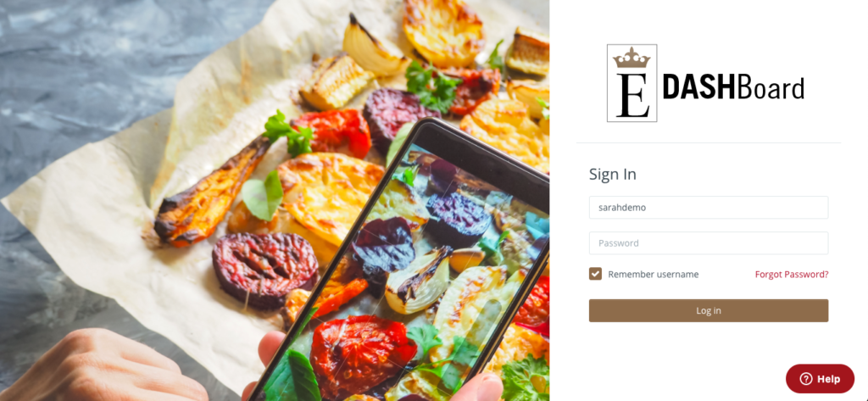Image resolution: width=868 pixels, height=401 pixels.
Task: Click the dark beet slice on the parchment
Action: coord(264,270)
